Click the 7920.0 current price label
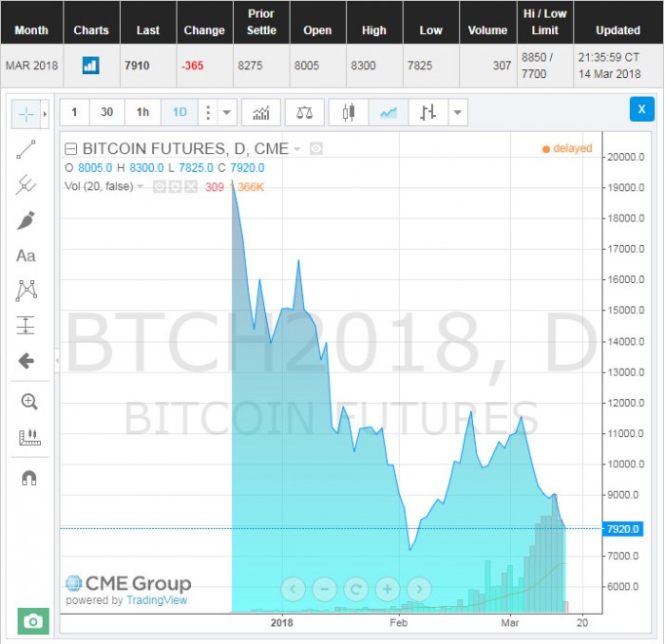665x644 pixels. coord(622,529)
